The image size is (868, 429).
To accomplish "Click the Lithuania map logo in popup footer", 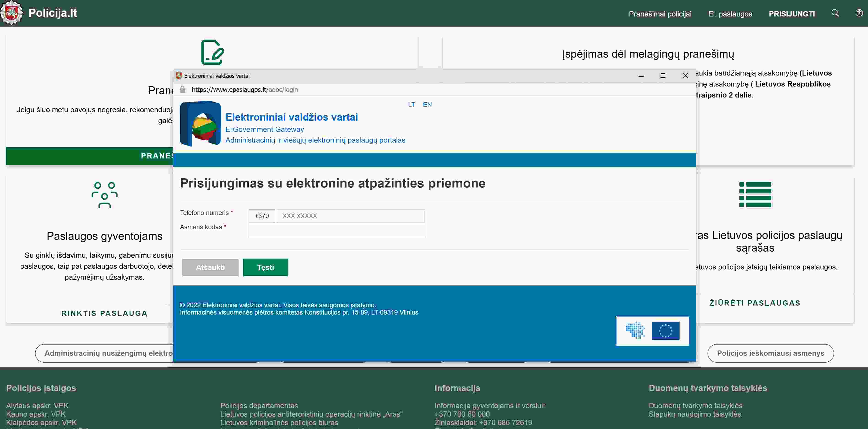I will point(635,330).
